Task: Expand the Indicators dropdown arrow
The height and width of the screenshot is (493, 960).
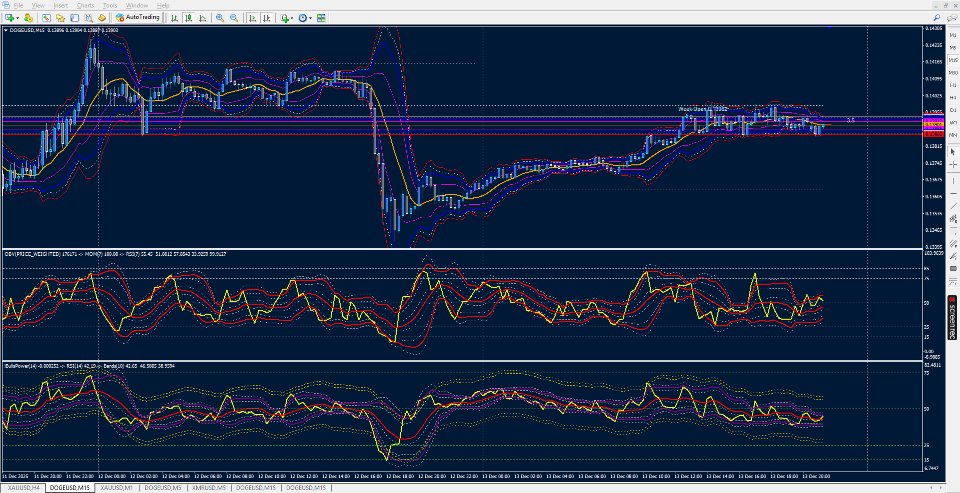Action: (292, 18)
